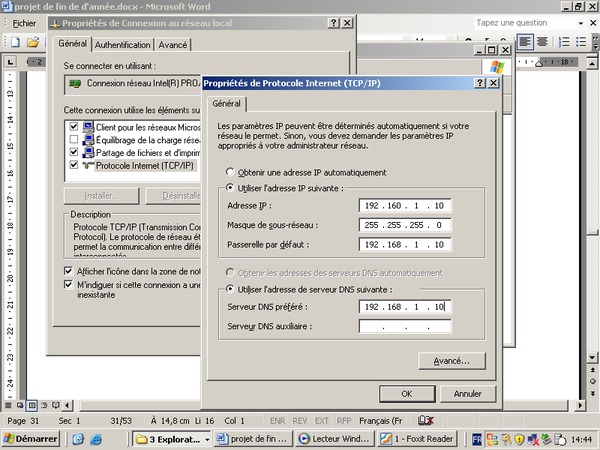Image resolution: width=600 pixels, height=450 pixels.
Task: Click the help question mark in TCP/IP dialog
Action: click(480, 83)
